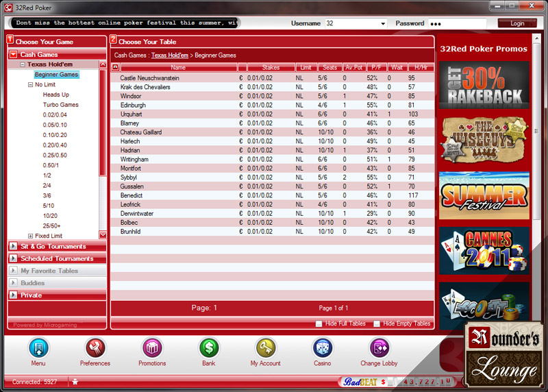Select the Benedict table row

(273, 195)
